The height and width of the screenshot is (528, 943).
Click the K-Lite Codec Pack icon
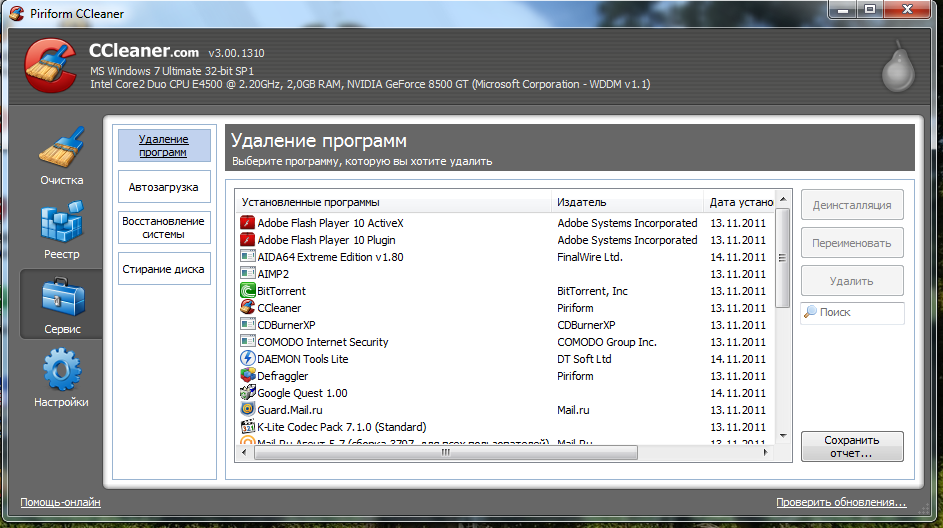(x=247, y=427)
